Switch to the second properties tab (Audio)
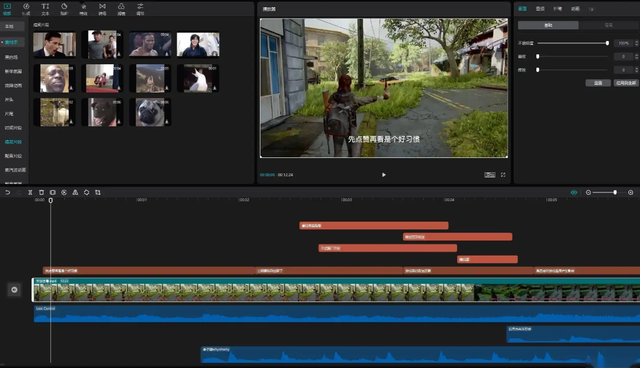Screen dimensions: 640x368 point(540,9)
